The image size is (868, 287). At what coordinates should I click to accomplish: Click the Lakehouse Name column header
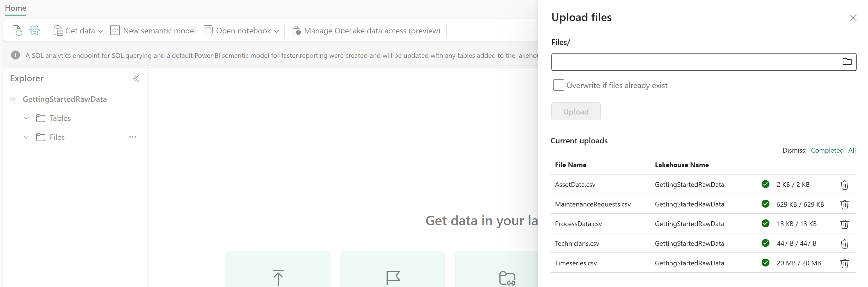pyautogui.click(x=682, y=165)
